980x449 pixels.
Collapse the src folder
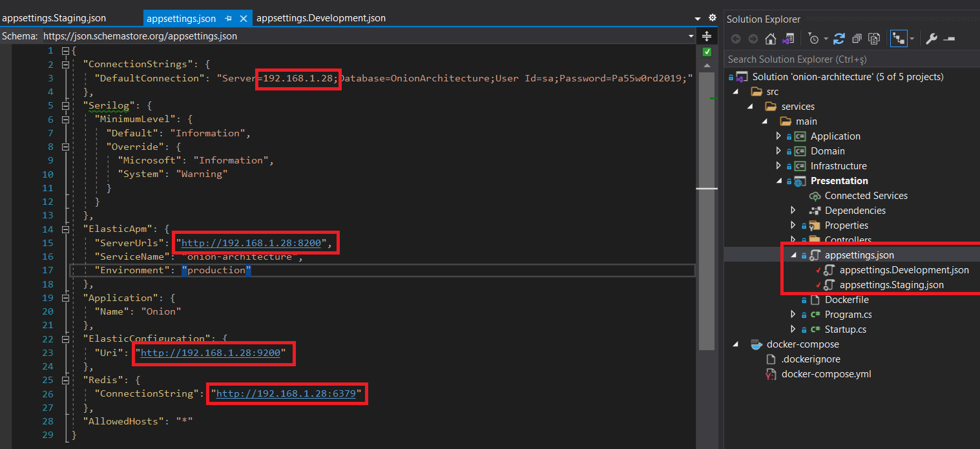tap(736, 92)
